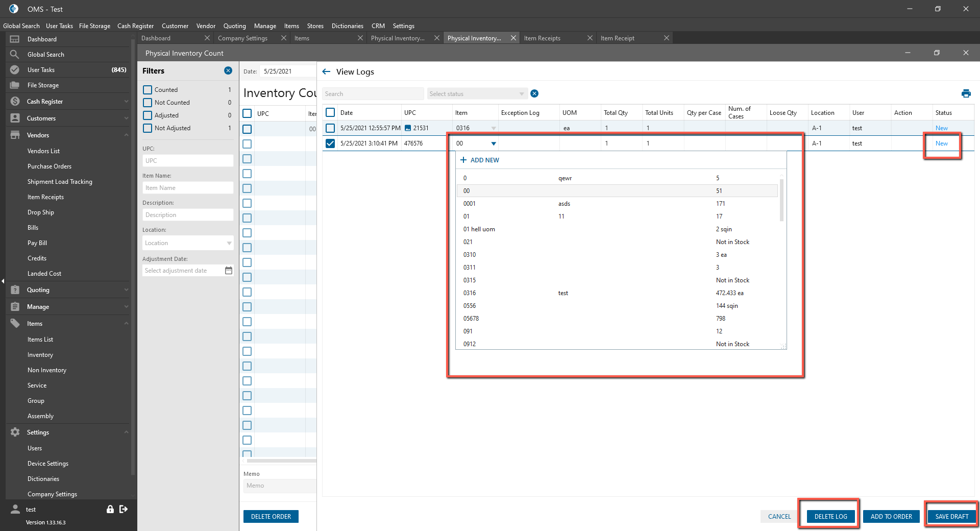
Task: Open the Dictionaries menu
Action: (347, 26)
